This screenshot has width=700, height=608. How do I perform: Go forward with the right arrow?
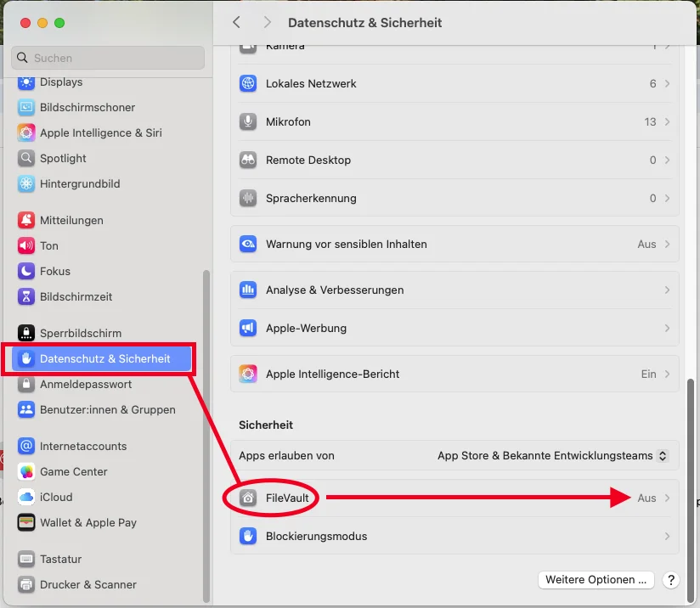tap(267, 22)
